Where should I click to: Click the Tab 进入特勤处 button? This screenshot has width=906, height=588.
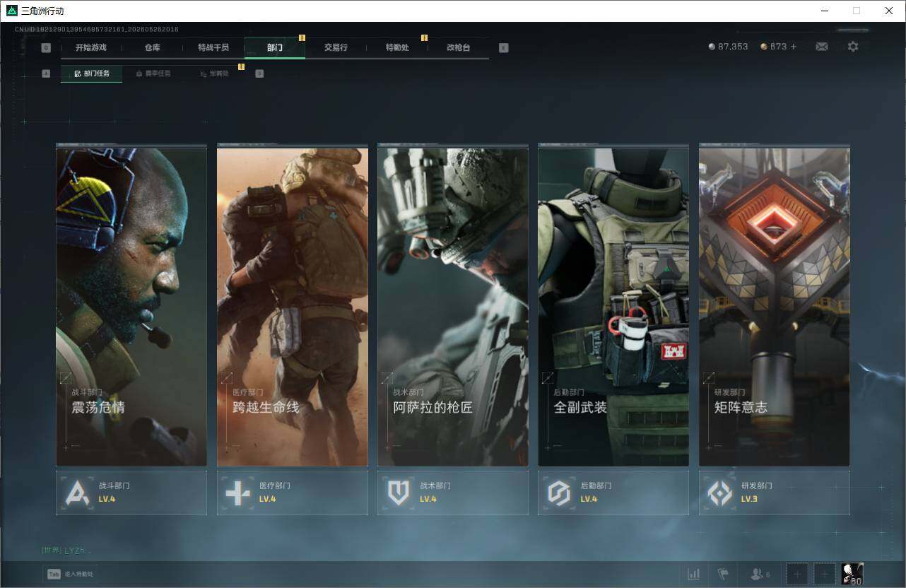point(70,574)
